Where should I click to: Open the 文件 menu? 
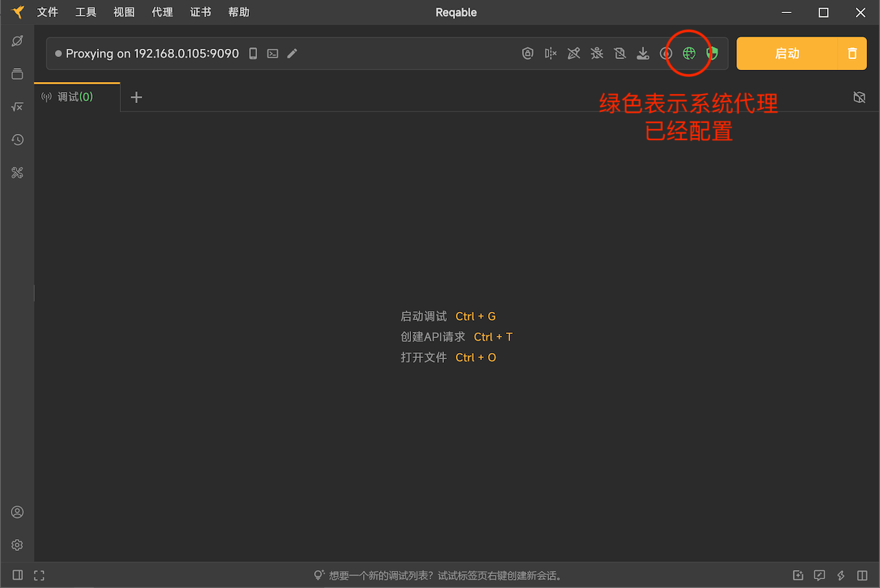47,12
